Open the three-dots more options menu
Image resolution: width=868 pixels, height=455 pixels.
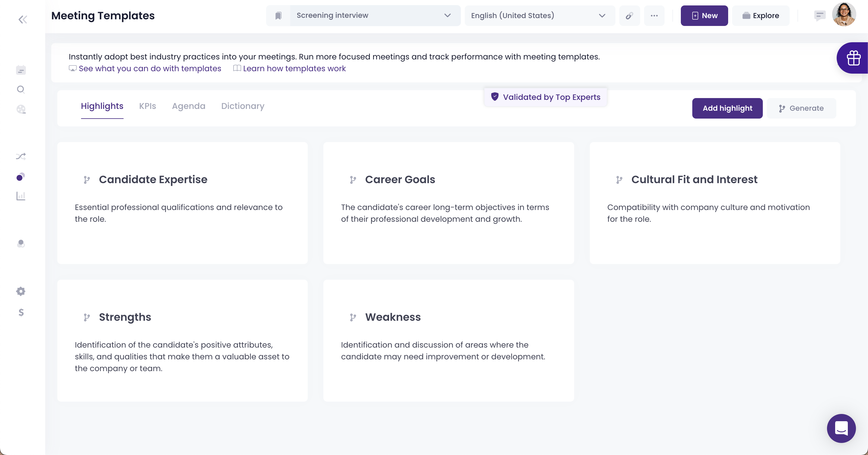654,15
